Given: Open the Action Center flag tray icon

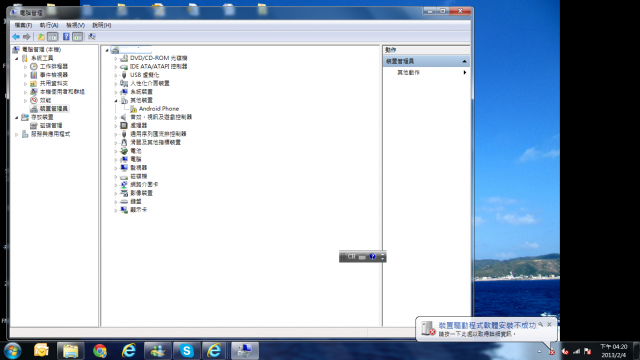Looking at the screenshot, I should point(588,351).
